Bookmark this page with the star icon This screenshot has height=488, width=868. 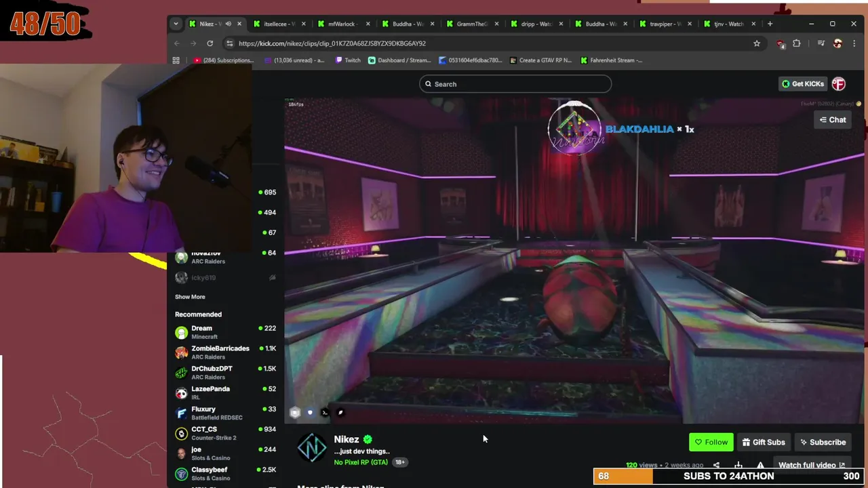[757, 43]
